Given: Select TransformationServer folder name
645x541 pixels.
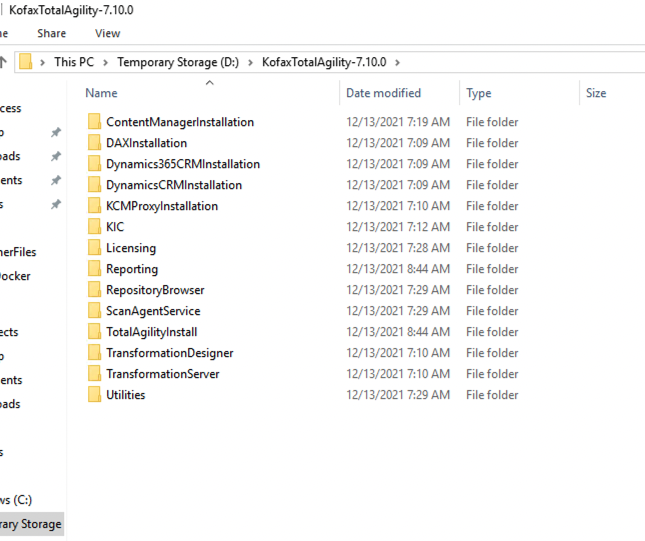Looking at the screenshot, I should (x=162, y=374).
